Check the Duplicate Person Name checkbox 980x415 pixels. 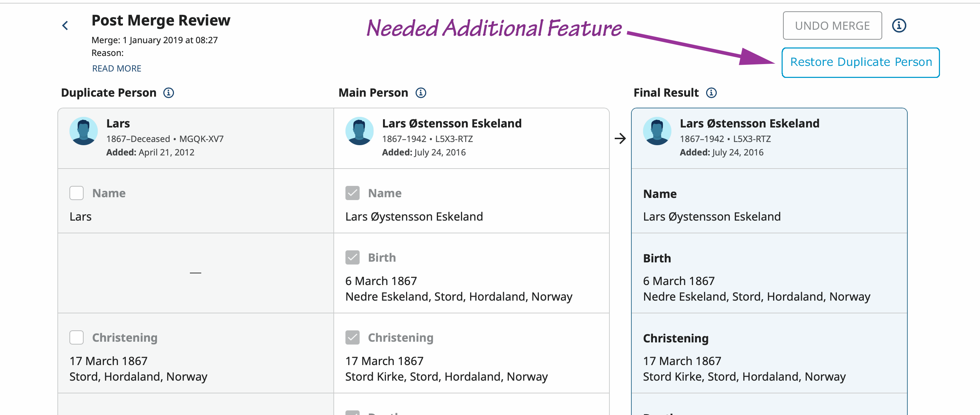pos(77,193)
